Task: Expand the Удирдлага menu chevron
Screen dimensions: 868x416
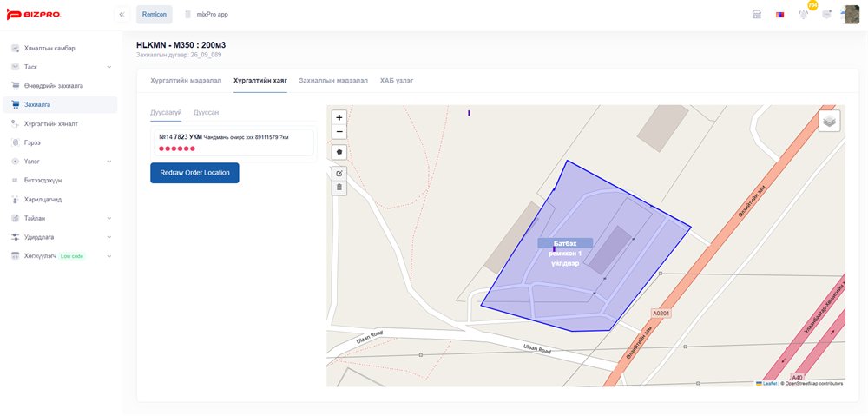Action: tap(109, 237)
